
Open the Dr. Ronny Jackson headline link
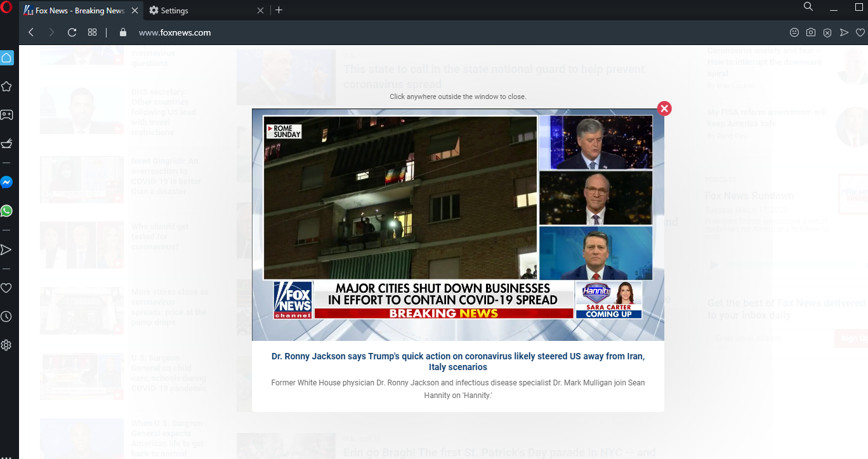pos(458,361)
